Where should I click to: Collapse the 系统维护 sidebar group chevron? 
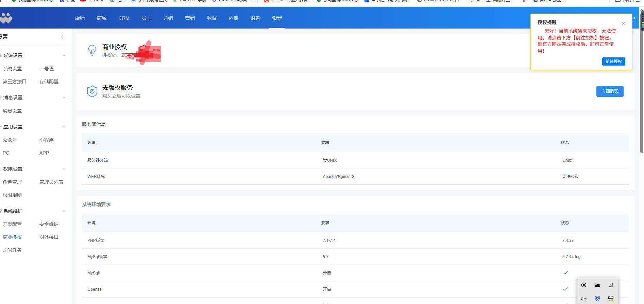(64, 211)
